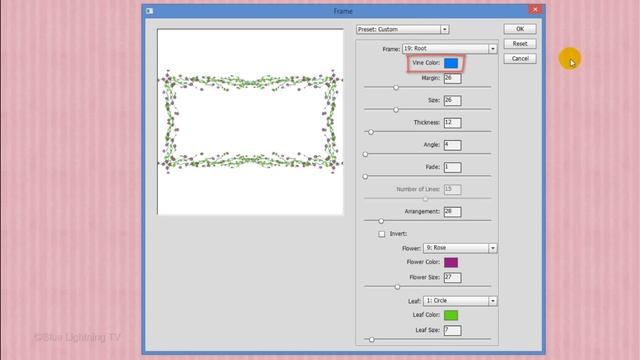The height and width of the screenshot is (360, 640).
Task: Click the Leaf Size slider handle
Action: [371, 340]
